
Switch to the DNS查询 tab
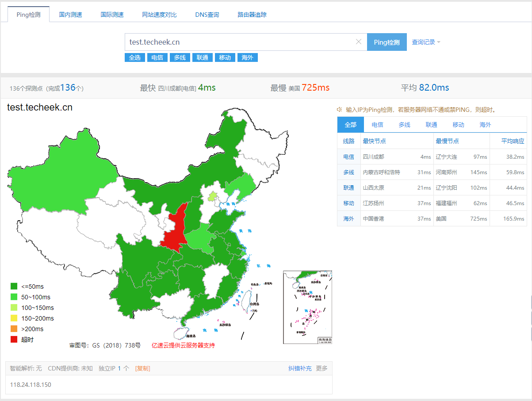pos(207,15)
